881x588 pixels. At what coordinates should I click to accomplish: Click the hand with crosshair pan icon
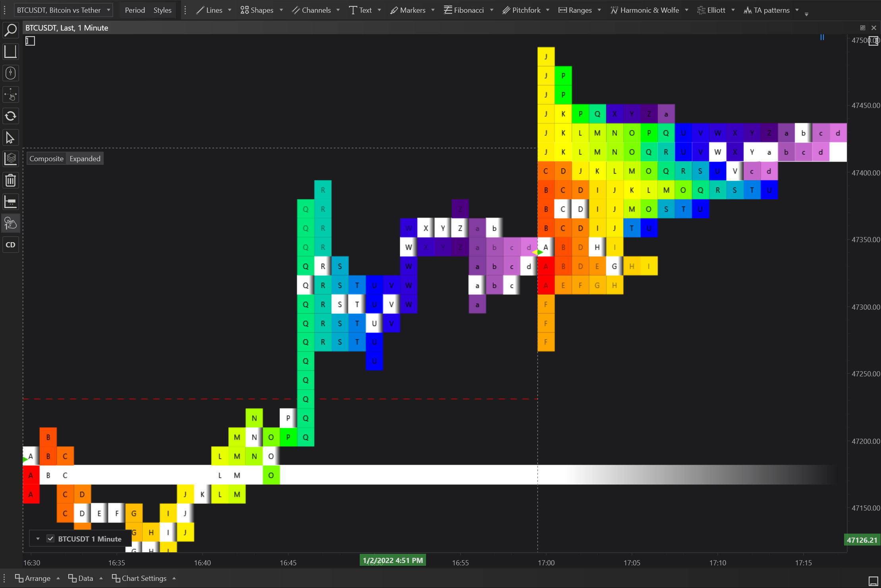pos(11,95)
